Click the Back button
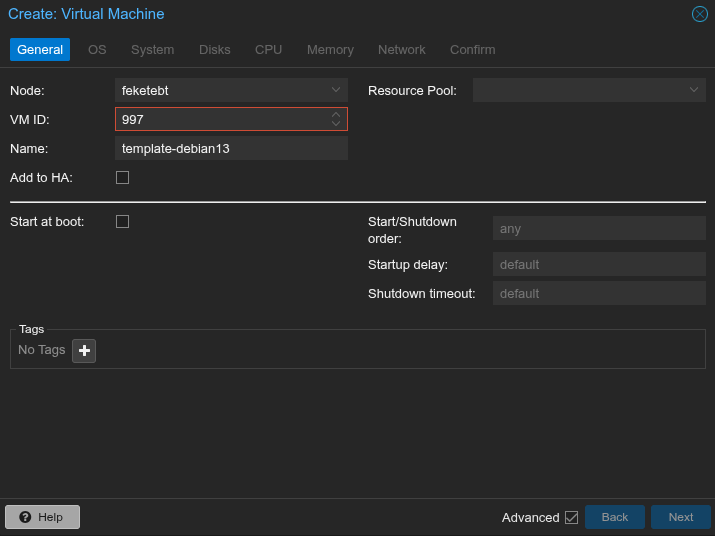This screenshot has width=715, height=536. click(x=615, y=517)
